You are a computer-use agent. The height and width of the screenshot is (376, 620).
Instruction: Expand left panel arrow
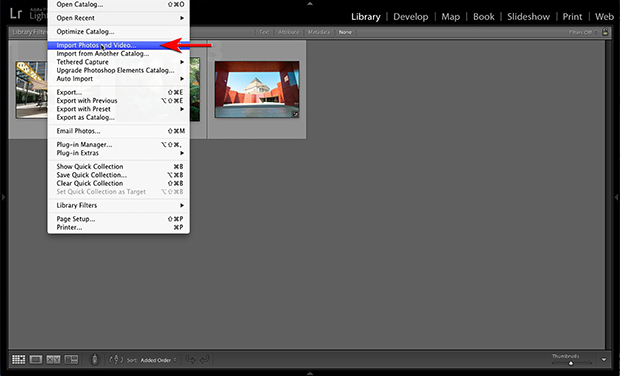pyautogui.click(x=3, y=197)
